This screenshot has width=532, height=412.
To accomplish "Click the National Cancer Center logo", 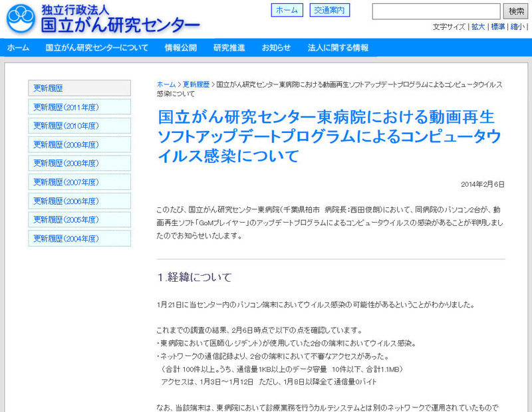I will click(x=103, y=19).
